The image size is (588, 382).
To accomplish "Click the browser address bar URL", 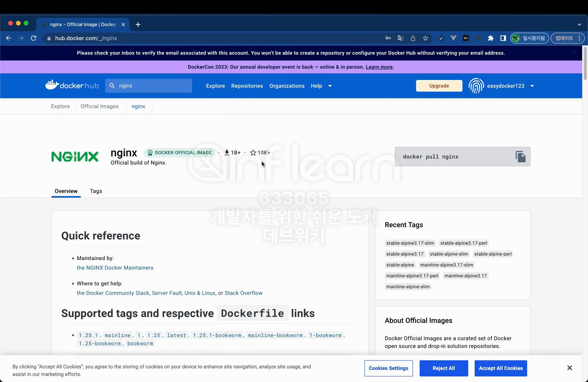I will 86,38.
